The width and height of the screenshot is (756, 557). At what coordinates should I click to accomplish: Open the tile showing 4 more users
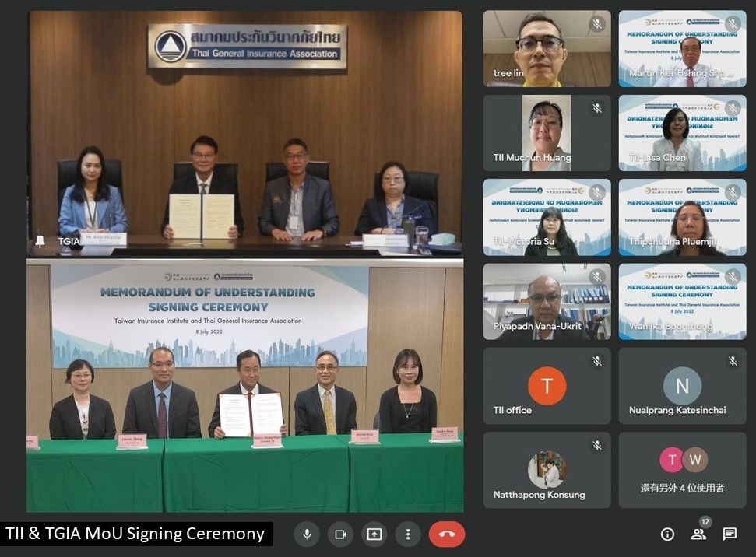tap(682, 470)
